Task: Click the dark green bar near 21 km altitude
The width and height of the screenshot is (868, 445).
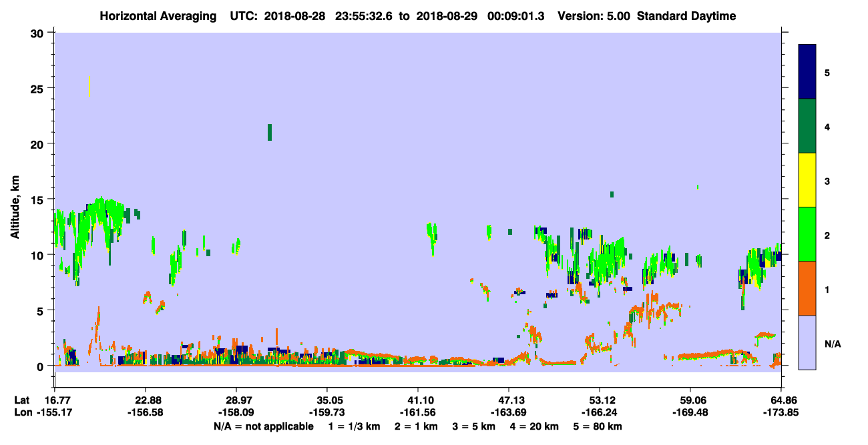Action: 270,132
